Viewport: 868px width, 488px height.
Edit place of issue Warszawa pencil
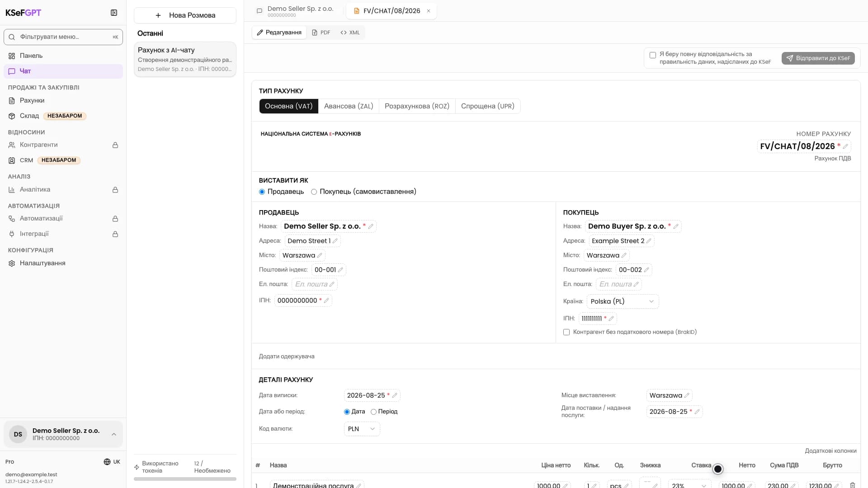[687, 395]
